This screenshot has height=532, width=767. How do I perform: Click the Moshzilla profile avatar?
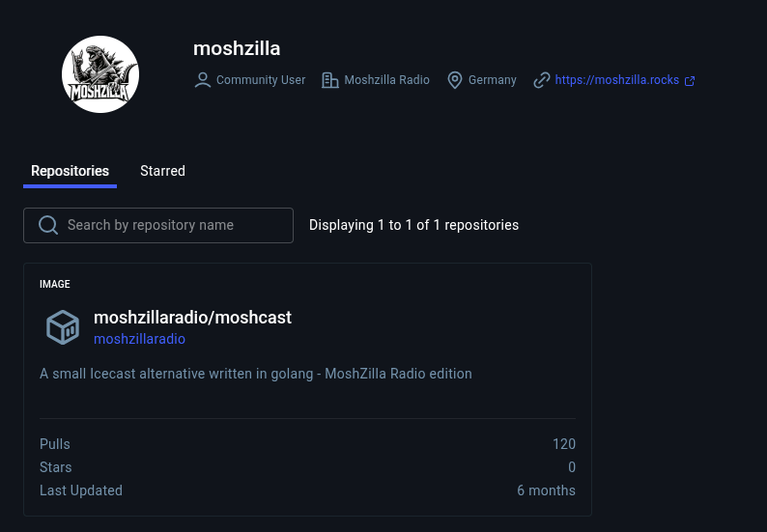click(x=100, y=74)
